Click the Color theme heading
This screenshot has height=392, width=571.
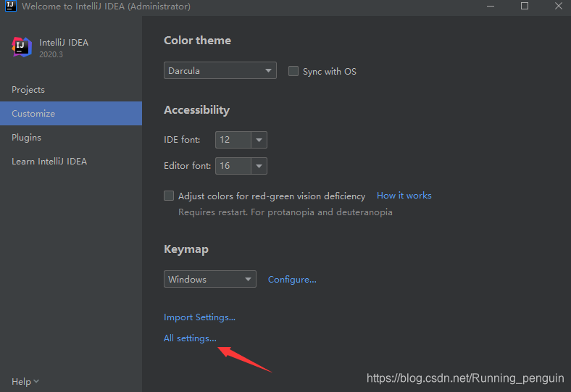[x=197, y=41]
